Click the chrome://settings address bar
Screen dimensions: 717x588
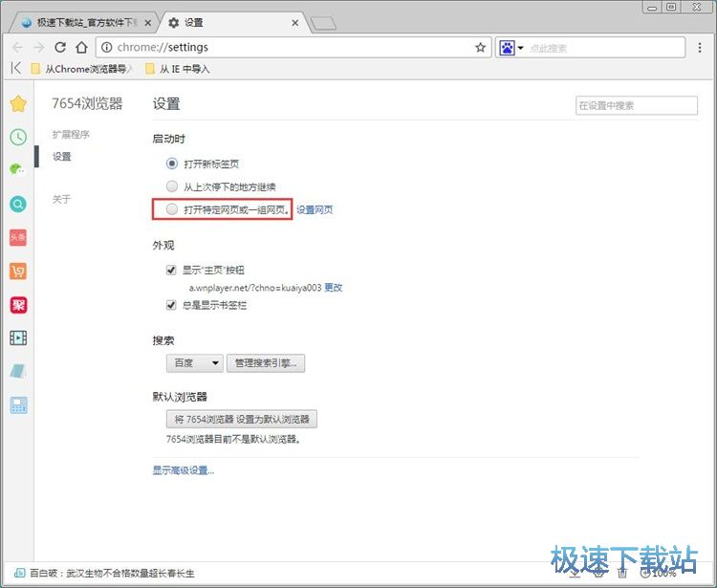(293, 47)
